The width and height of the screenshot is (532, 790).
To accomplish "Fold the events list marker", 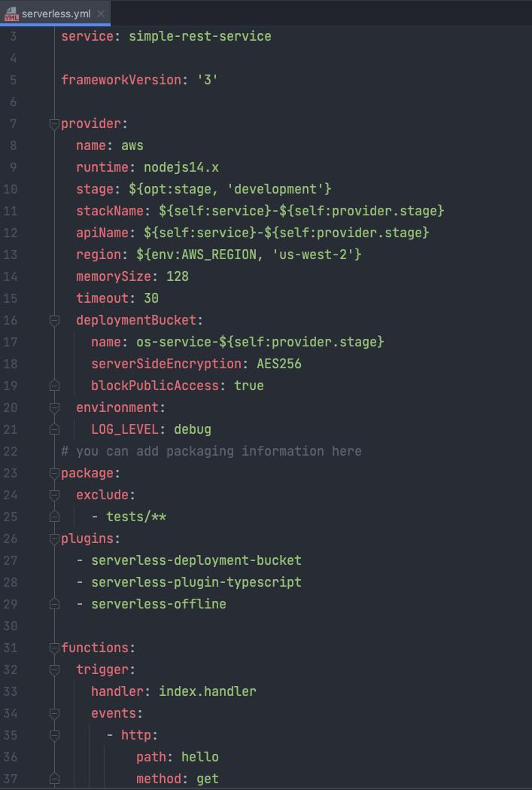I will [54, 713].
